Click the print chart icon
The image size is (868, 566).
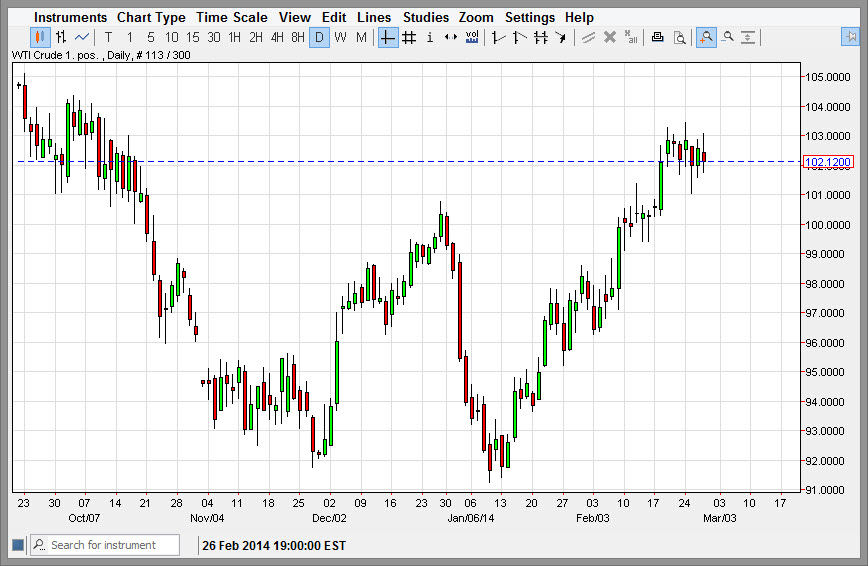coord(657,38)
